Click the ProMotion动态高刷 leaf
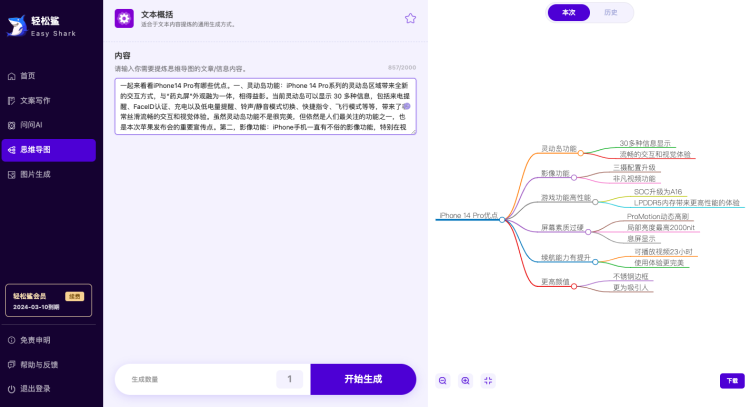The height and width of the screenshot is (407, 750). click(658, 217)
